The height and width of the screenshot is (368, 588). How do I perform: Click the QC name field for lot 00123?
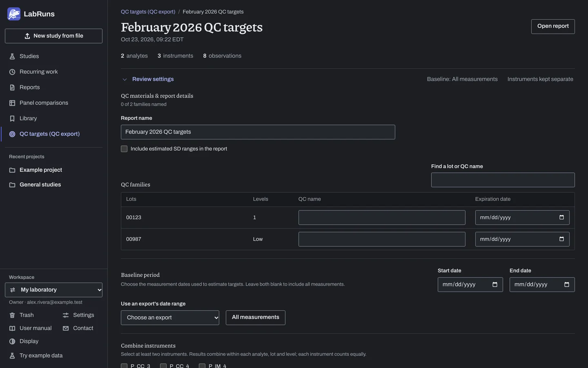point(382,218)
